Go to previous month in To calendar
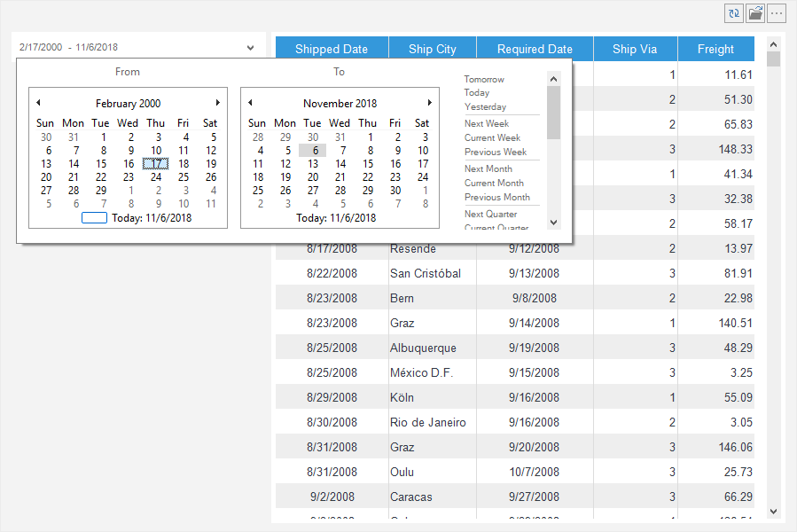This screenshot has width=797, height=532. [x=250, y=103]
